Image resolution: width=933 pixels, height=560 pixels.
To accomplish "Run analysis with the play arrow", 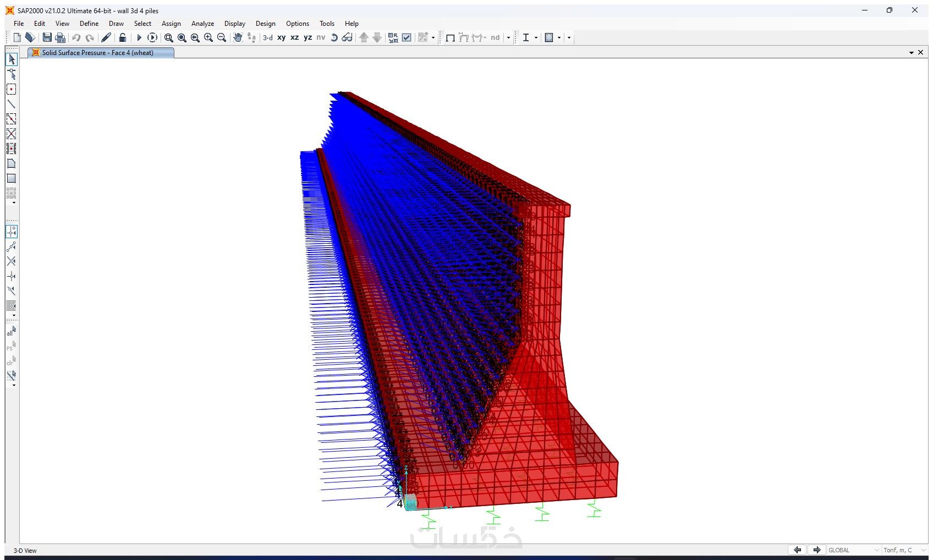I will [x=139, y=37].
